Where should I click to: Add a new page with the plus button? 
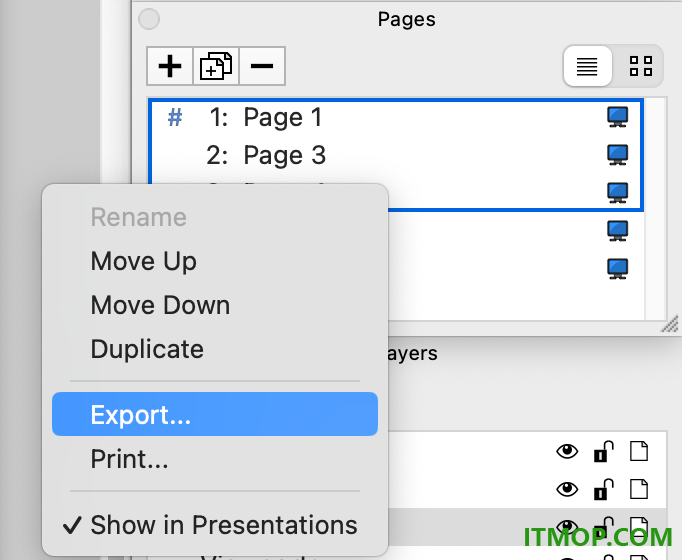pos(170,66)
